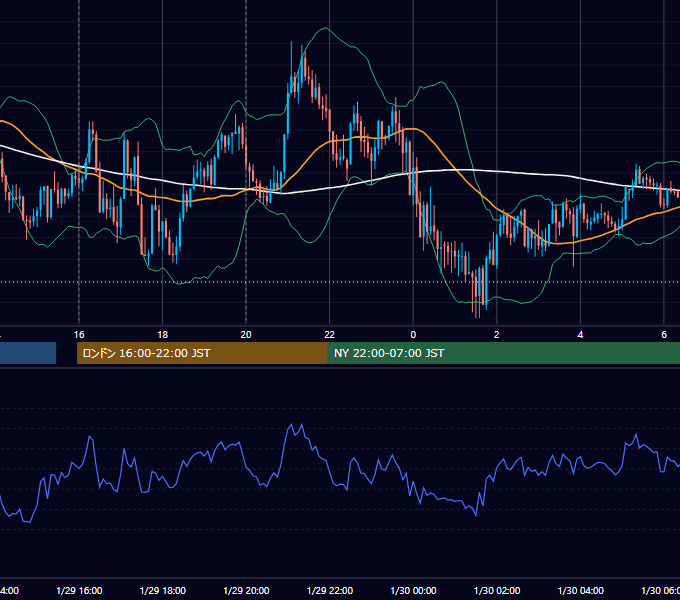
Task: Click the blue session band before London
Action: [28, 353]
